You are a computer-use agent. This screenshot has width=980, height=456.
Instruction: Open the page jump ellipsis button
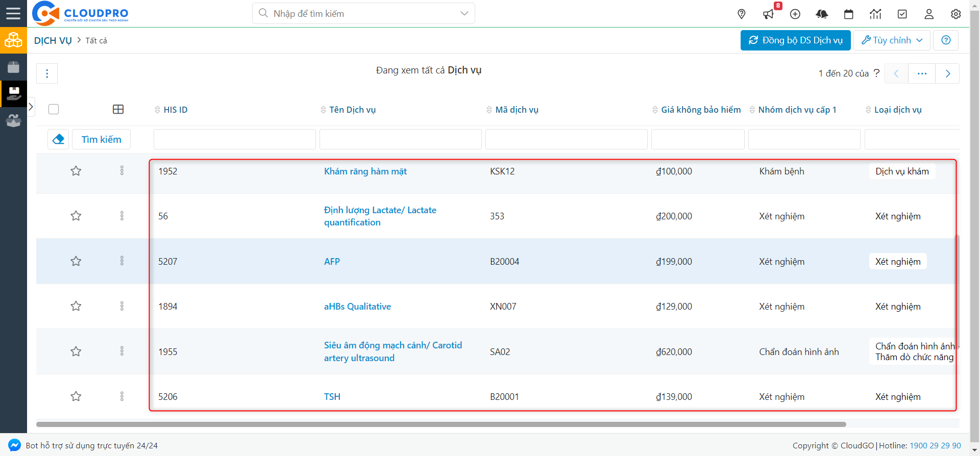tap(922, 73)
